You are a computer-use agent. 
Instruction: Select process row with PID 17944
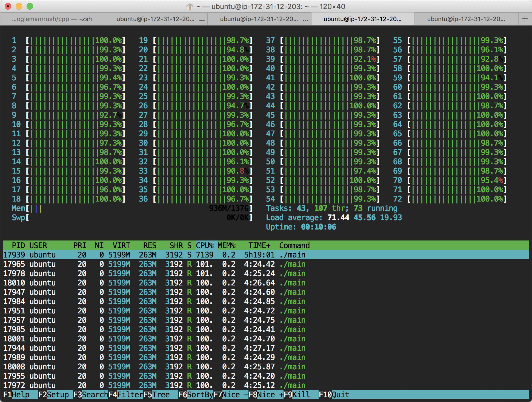click(266, 348)
